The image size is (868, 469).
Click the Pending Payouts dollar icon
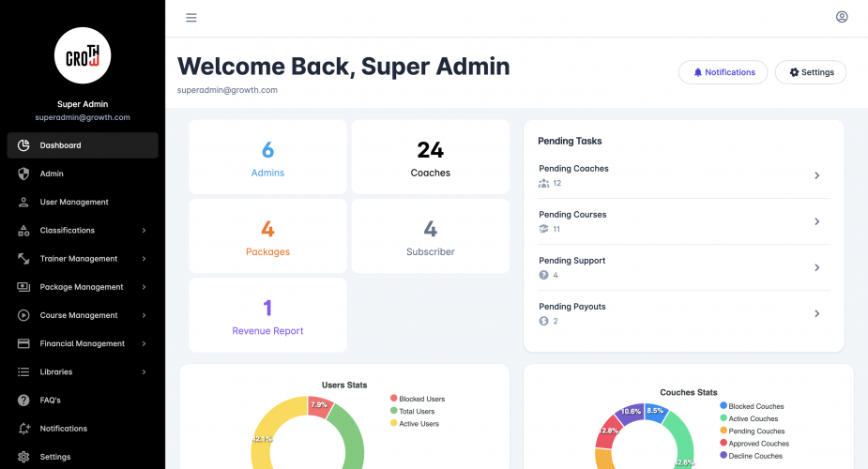pyautogui.click(x=543, y=321)
